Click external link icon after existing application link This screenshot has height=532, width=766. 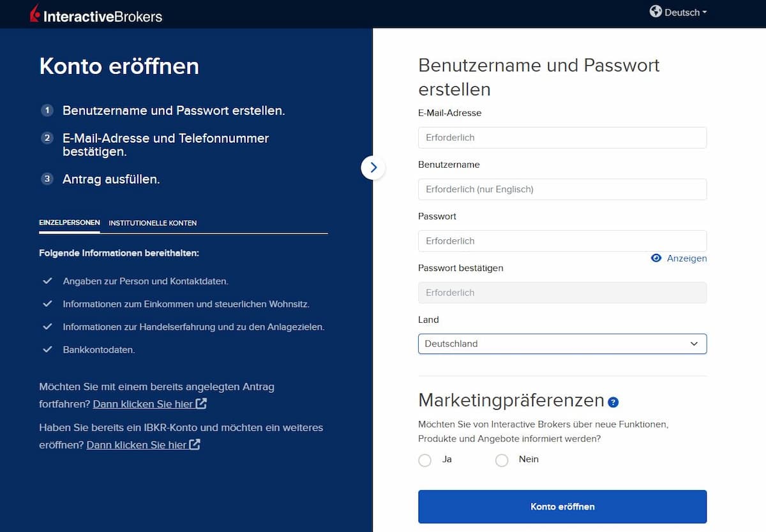click(x=201, y=404)
